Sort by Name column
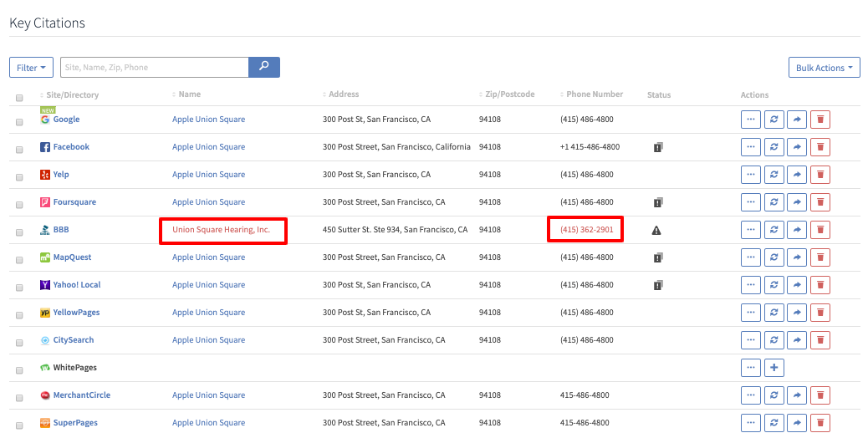The height and width of the screenshot is (433, 868). pyautogui.click(x=186, y=94)
